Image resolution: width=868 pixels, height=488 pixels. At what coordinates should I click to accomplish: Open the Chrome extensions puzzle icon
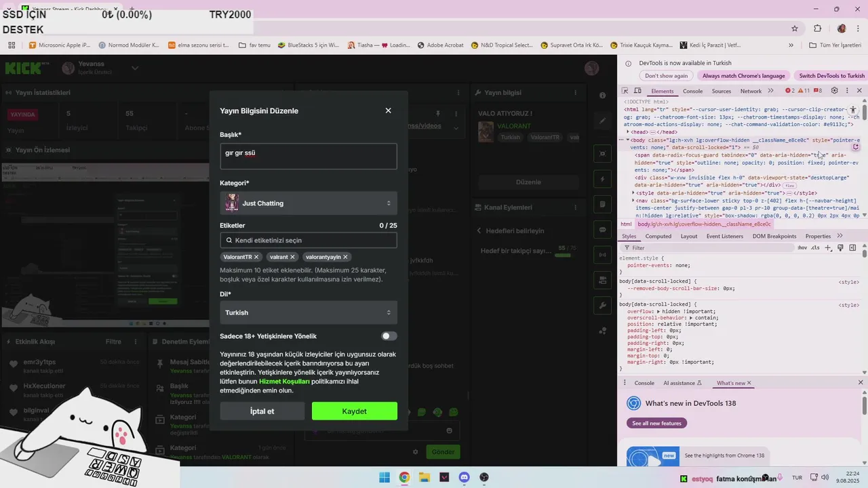coord(818,28)
